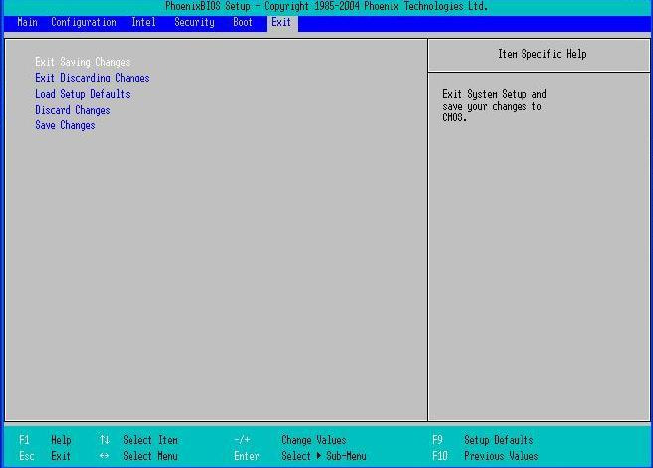This screenshot has height=468, width=653.
Task: Click the Exit legend text beside Esc
Action: coord(61,456)
